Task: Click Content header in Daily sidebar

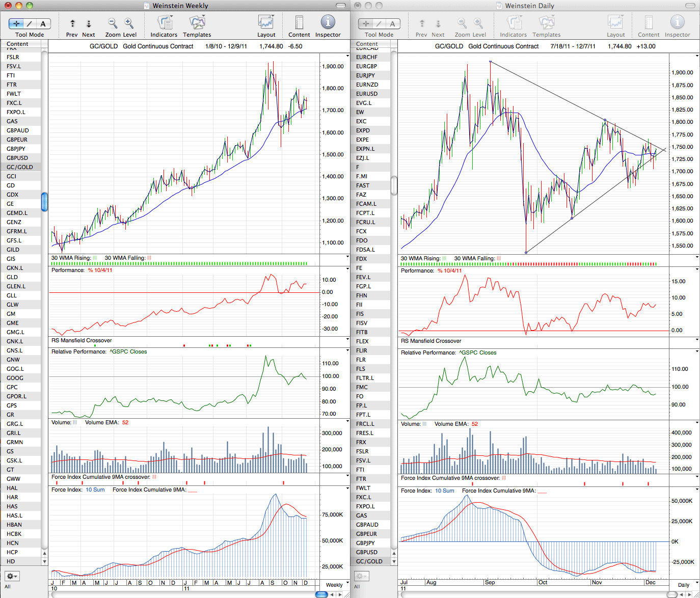Action: click(370, 44)
